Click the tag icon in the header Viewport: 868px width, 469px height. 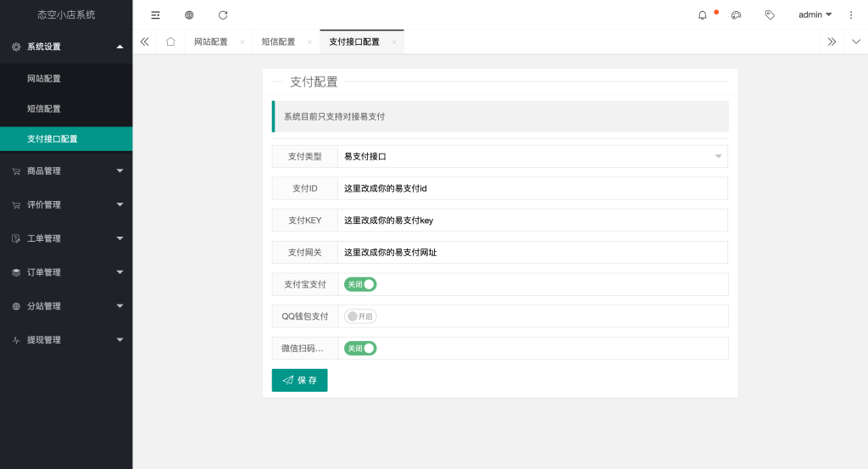tap(770, 15)
